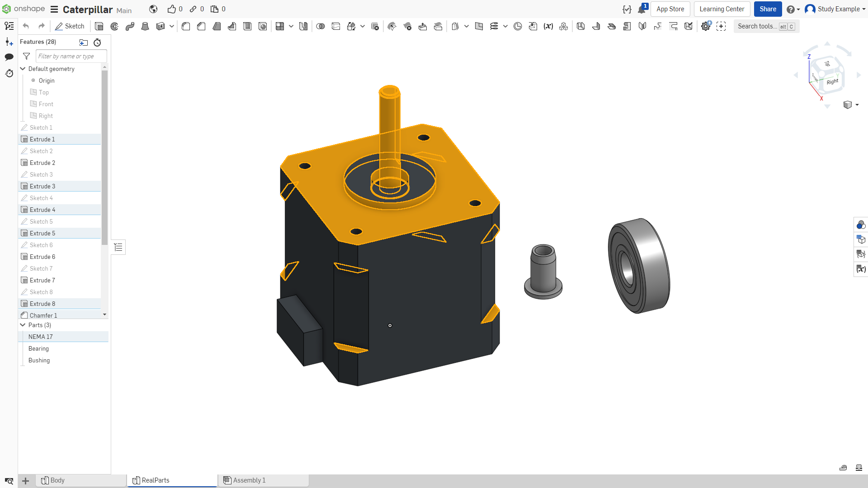The width and height of the screenshot is (868, 488).
Task: Click the Redo arrow
Action: tap(41, 26)
